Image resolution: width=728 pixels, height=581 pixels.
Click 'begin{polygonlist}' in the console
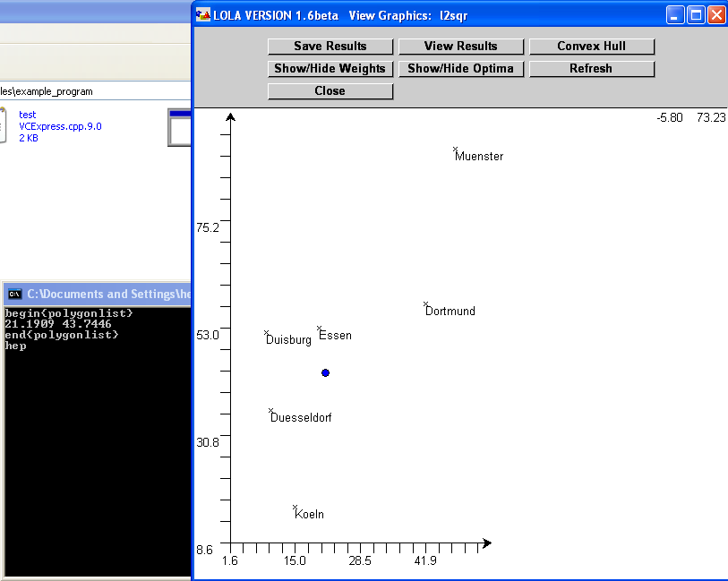click(69, 313)
